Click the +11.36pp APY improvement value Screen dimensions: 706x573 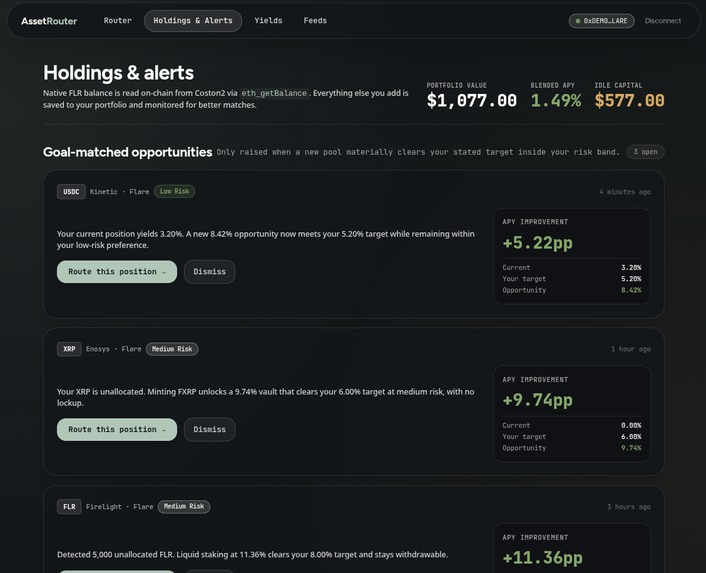[543, 557]
